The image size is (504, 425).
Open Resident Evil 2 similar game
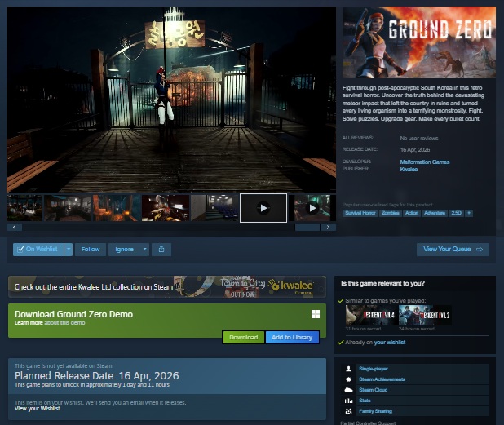[x=425, y=316]
